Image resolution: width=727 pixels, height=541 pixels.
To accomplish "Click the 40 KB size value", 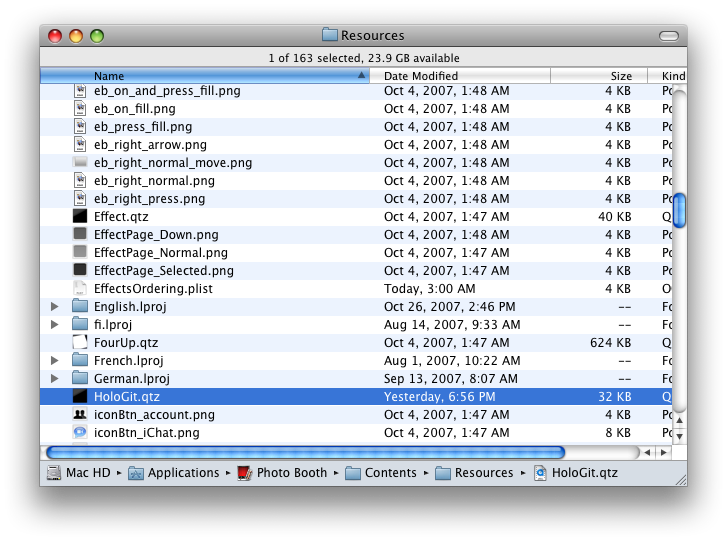I will [614, 216].
